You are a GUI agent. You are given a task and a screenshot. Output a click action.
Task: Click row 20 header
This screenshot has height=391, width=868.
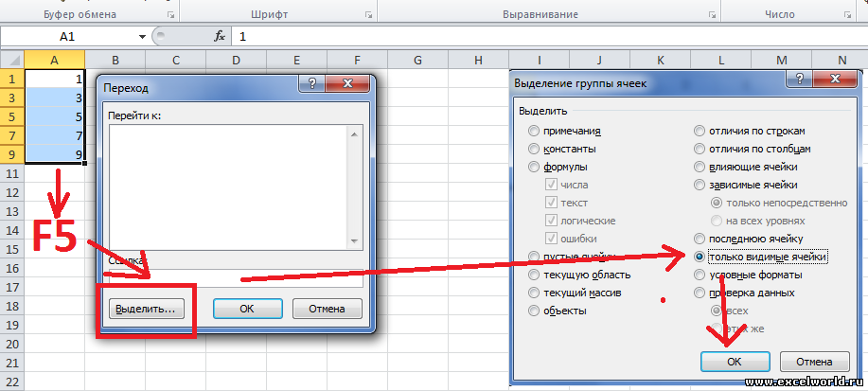click(12, 344)
